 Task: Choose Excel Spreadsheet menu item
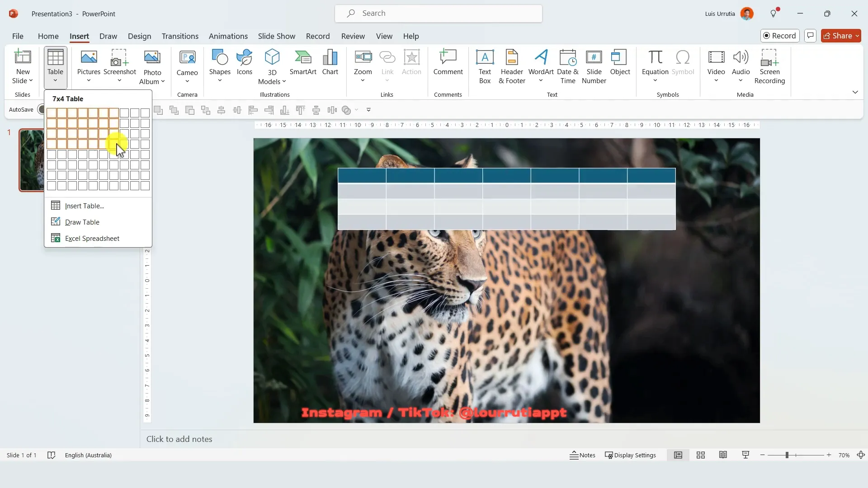(x=98, y=238)
